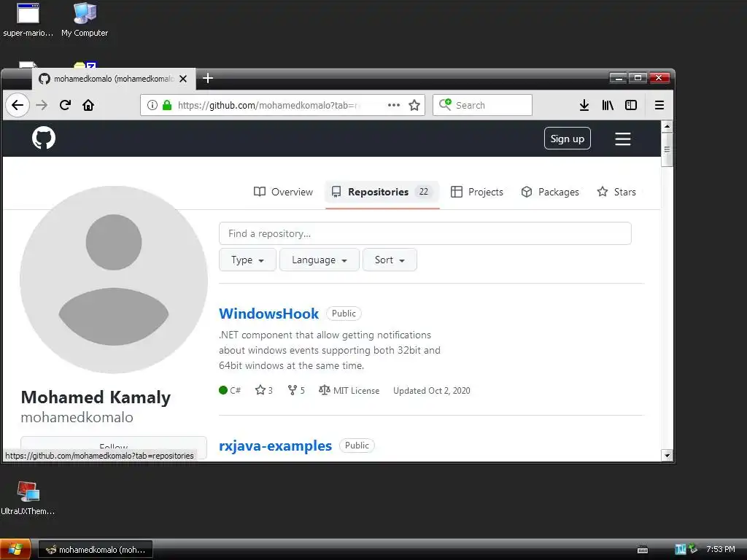Open the Firefox library icon
This screenshot has height=560, width=747.
(x=608, y=105)
